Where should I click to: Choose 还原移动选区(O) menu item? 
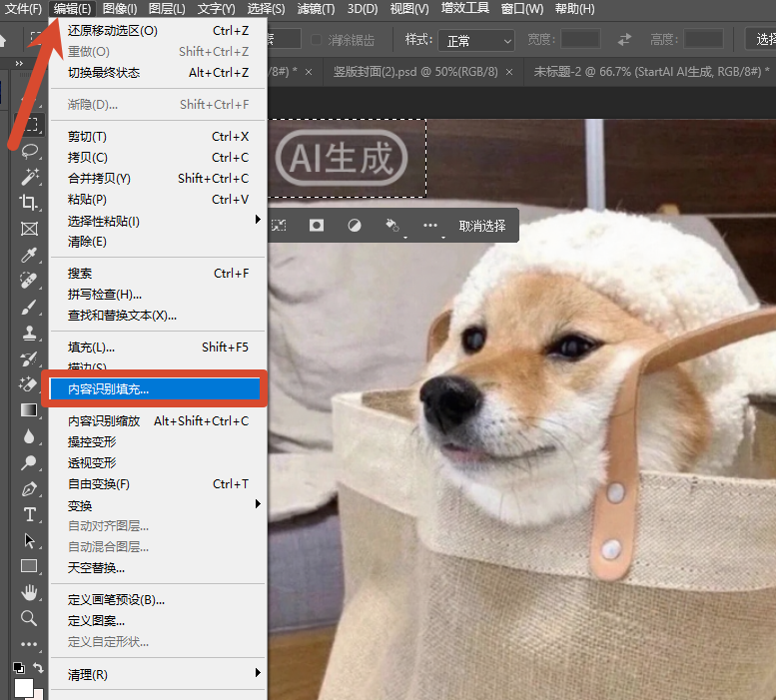pyautogui.click(x=158, y=31)
